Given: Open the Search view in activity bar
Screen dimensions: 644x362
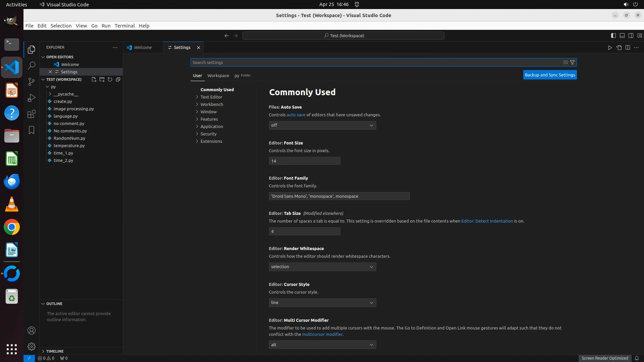Looking at the screenshot, I should 32,66.
